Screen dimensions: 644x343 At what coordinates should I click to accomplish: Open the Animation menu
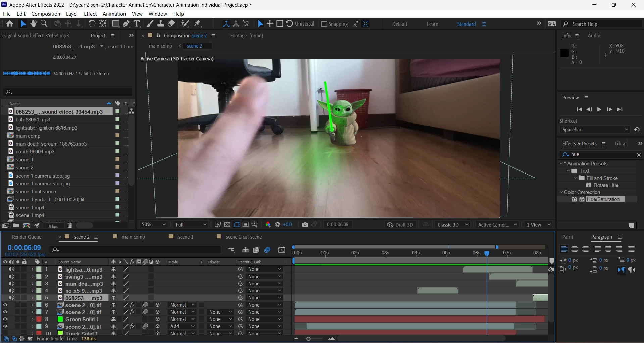114,14
